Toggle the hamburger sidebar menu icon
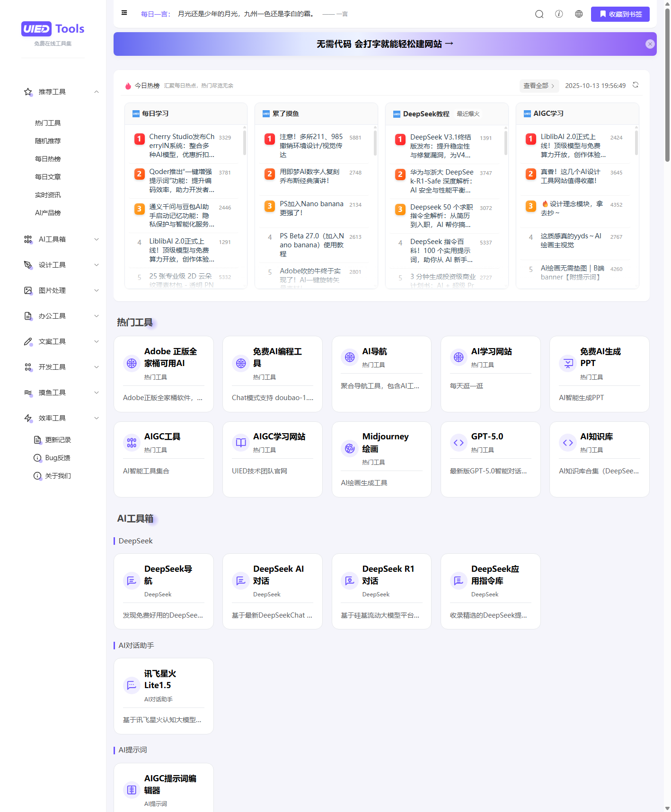Viewport: 671px width, 812px height. [124, 13]
